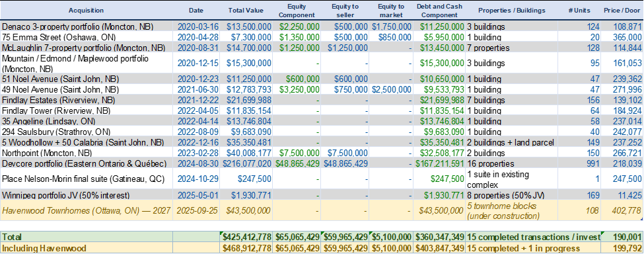
Task: Select the Acquisition column header
Action: (87, 11)
